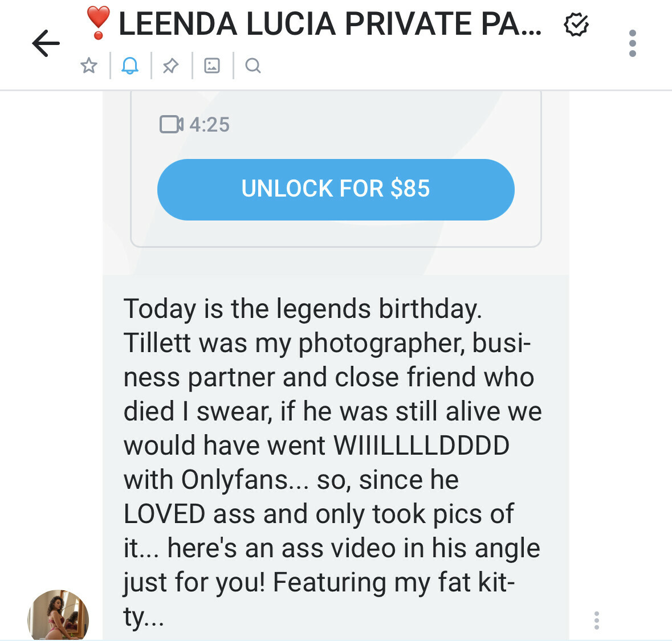672x641 pixels.
Task: Pin this conversation with the pin icon
Action: click(x=170, y=66)
